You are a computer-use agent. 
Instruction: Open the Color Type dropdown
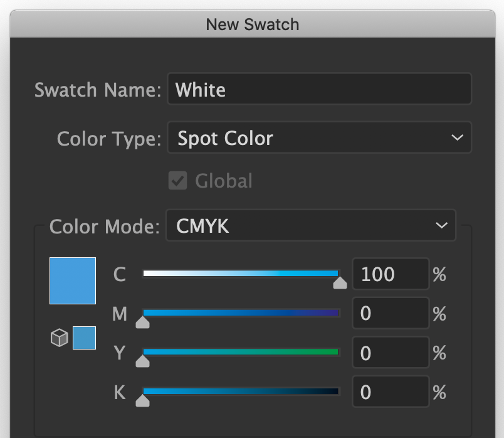coord(319,138)
